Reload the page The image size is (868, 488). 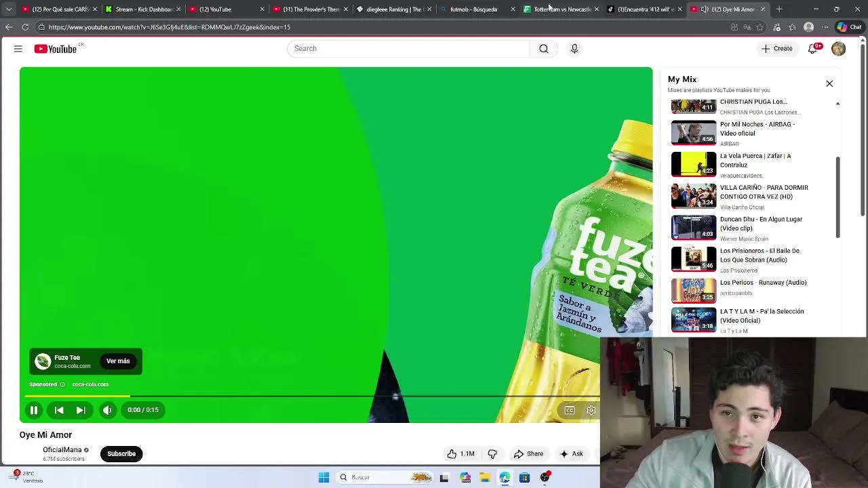click(25, 27)
